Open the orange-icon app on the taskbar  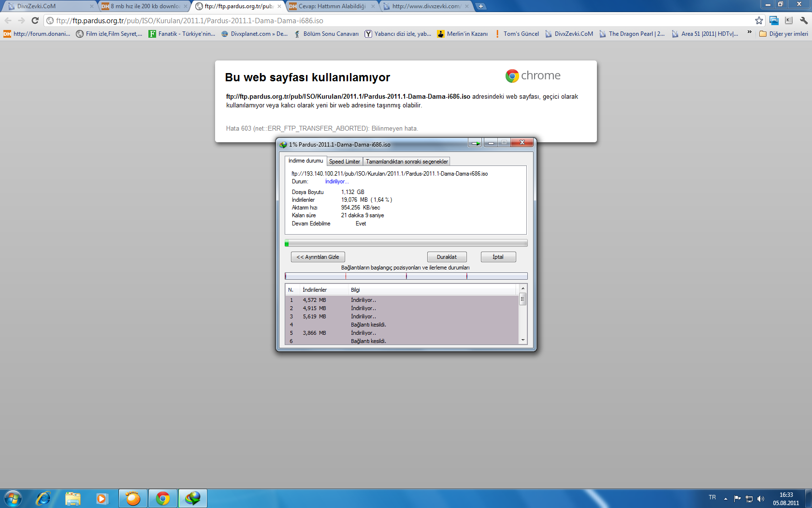tap(132, 498)
